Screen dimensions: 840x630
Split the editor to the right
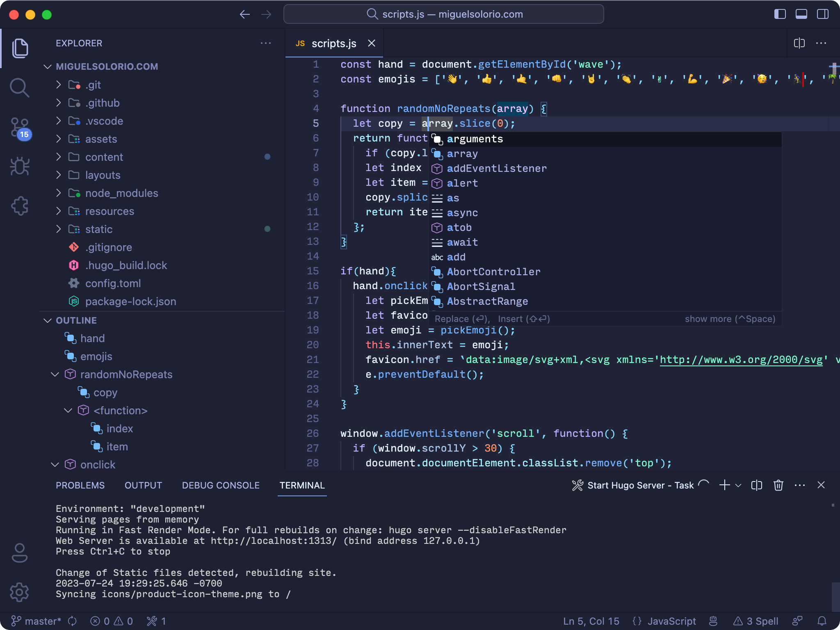coord(799,43)
